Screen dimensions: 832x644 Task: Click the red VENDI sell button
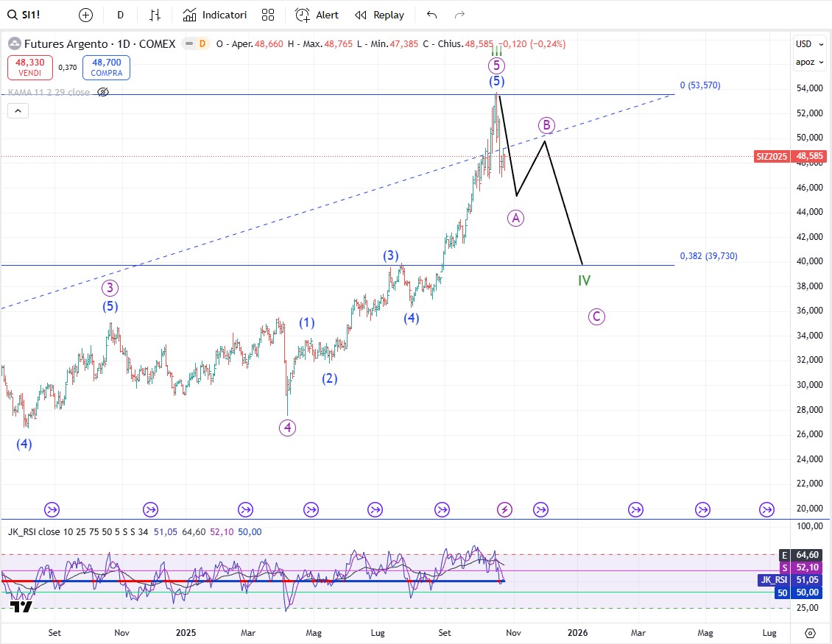point(30,68)
